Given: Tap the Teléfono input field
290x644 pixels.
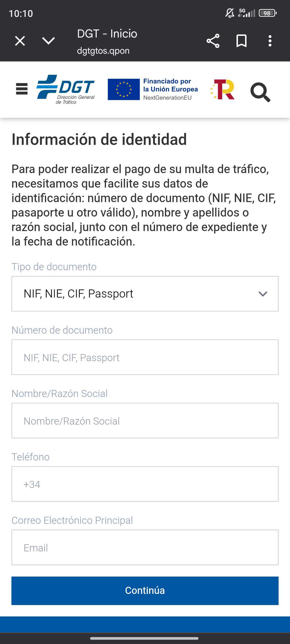Looking at the screenshot, I should tap(145, 484).
